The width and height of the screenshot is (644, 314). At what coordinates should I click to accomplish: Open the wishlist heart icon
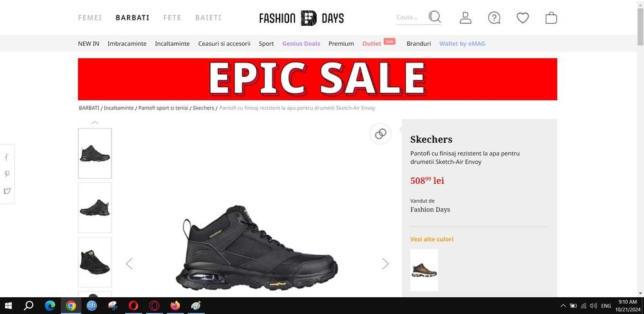point(522,17)
